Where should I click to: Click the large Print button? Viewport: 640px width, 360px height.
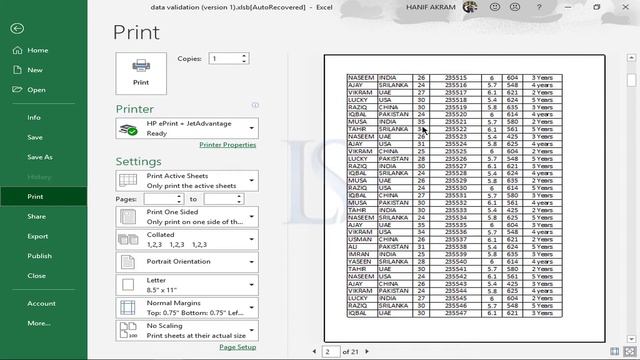pos(141,73)
